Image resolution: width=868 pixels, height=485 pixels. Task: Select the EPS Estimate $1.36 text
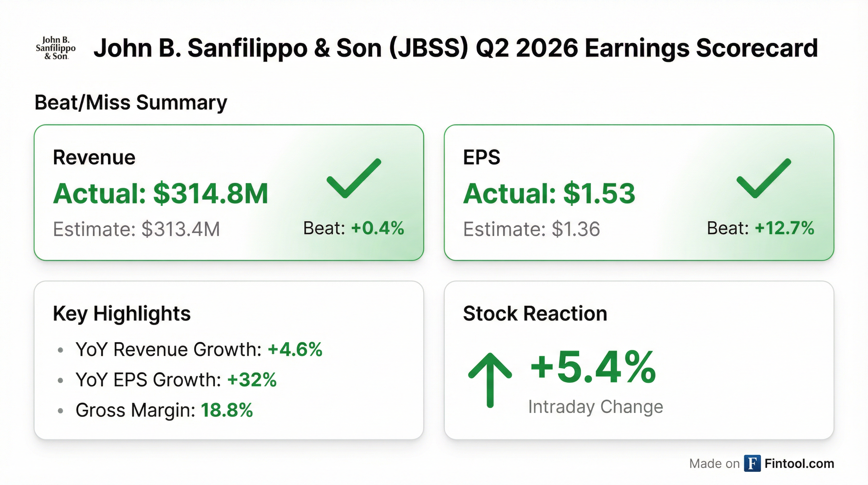tap(531, 229)
